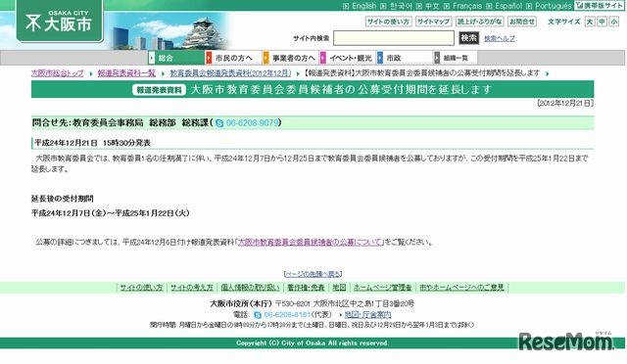
Task: Select large text size 大
Action: 590,22
